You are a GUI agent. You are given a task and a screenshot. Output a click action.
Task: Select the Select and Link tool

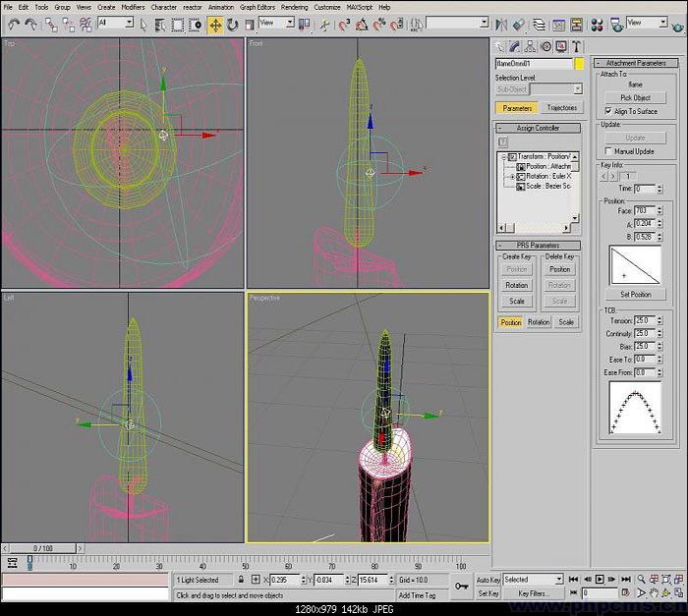coord(51,25)
